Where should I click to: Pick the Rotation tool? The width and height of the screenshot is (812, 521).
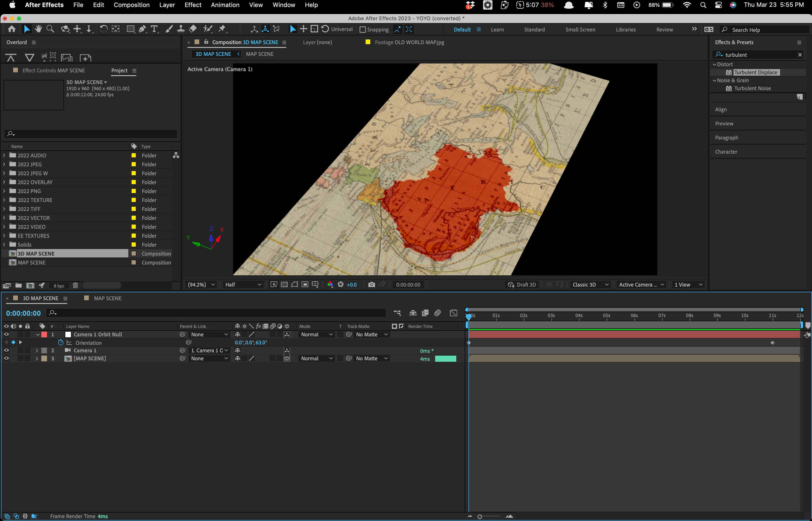[104, 29]
